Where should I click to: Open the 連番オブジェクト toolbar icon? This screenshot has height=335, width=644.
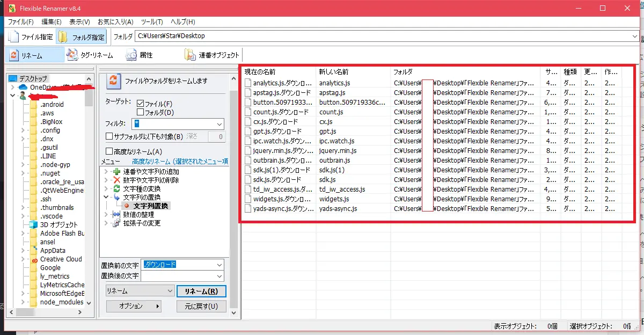point(190,55)
